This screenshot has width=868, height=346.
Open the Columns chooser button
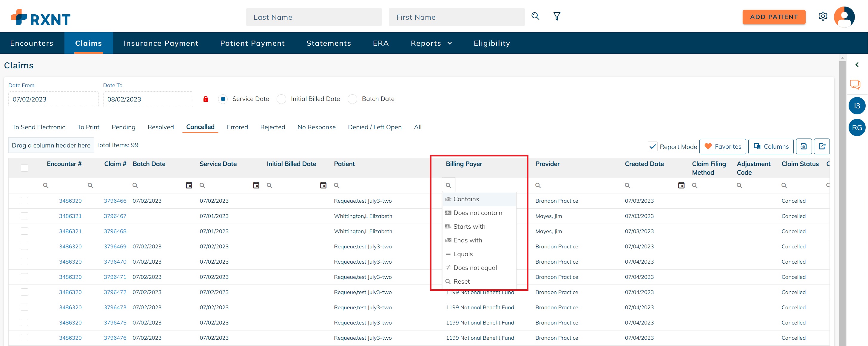click(x=771, y=146)
